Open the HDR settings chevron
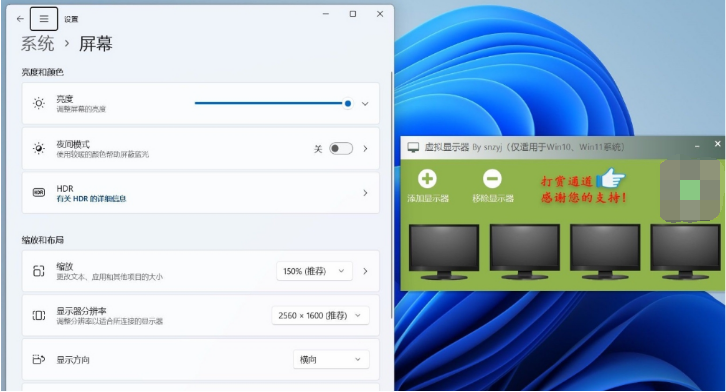This screenshot has height=392, width=726. pyautogui.click(x=365, y=193)
